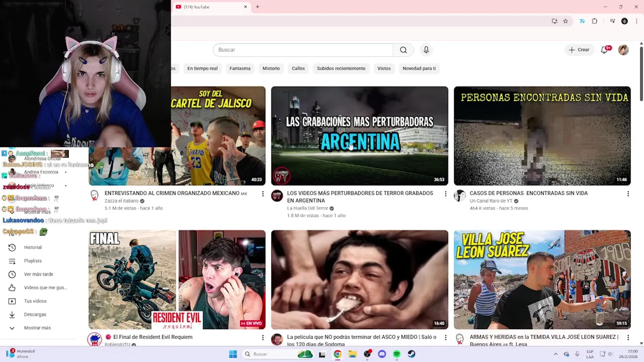Open Zazza el italiano channel avatar

[95, 196]
